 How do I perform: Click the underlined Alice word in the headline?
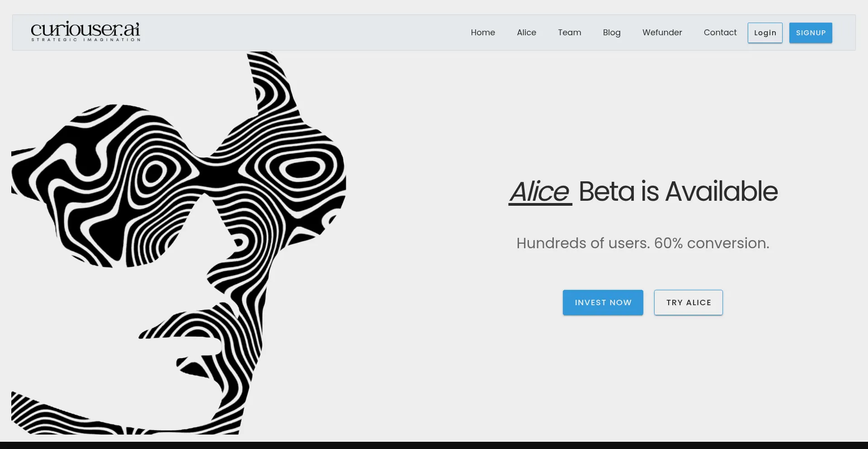(540, 192)
